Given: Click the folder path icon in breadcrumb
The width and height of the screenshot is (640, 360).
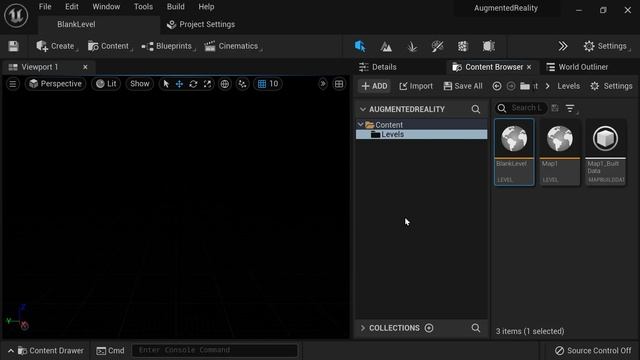Looking at the screenshot, I should click(525, 86).
